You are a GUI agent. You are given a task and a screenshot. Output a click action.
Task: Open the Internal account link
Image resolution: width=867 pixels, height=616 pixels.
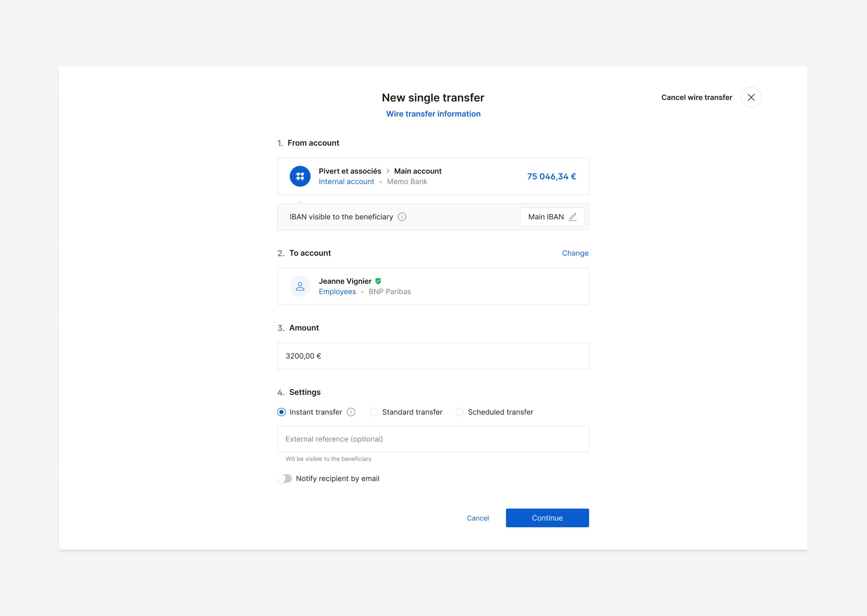click(346, 181)
